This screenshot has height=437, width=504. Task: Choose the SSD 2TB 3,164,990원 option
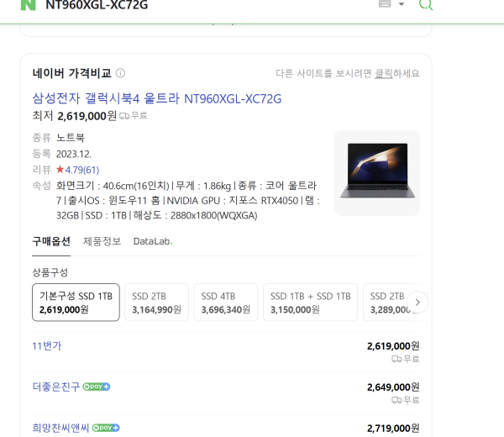coord(156,303)
